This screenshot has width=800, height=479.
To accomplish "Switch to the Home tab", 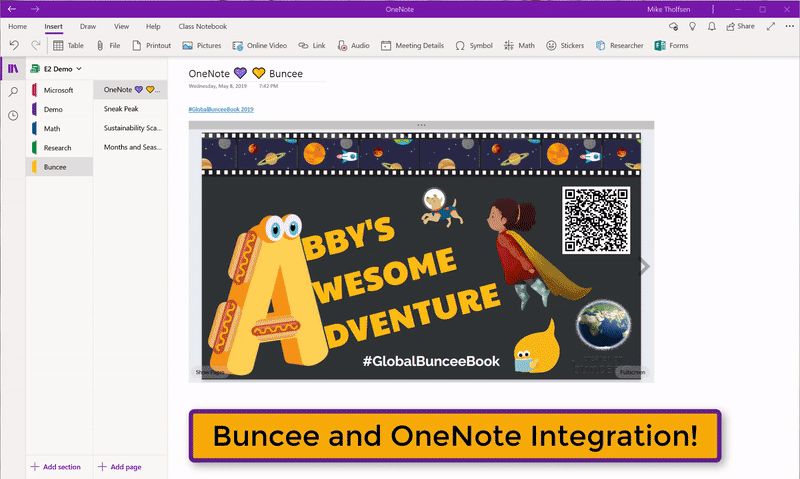I will point(17,27).
